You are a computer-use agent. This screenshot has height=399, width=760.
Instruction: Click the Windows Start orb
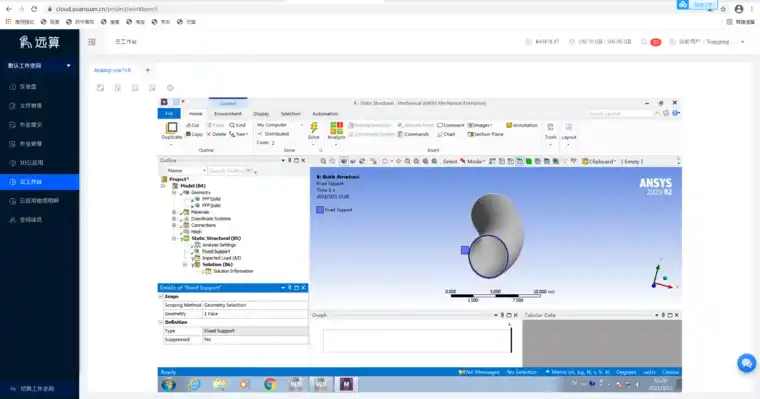[169, 384]
